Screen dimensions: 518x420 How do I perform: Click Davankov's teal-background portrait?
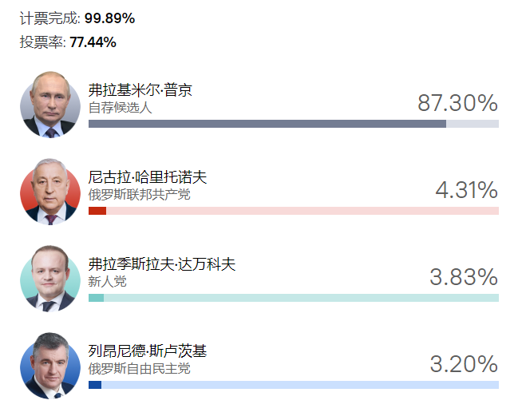50,279
